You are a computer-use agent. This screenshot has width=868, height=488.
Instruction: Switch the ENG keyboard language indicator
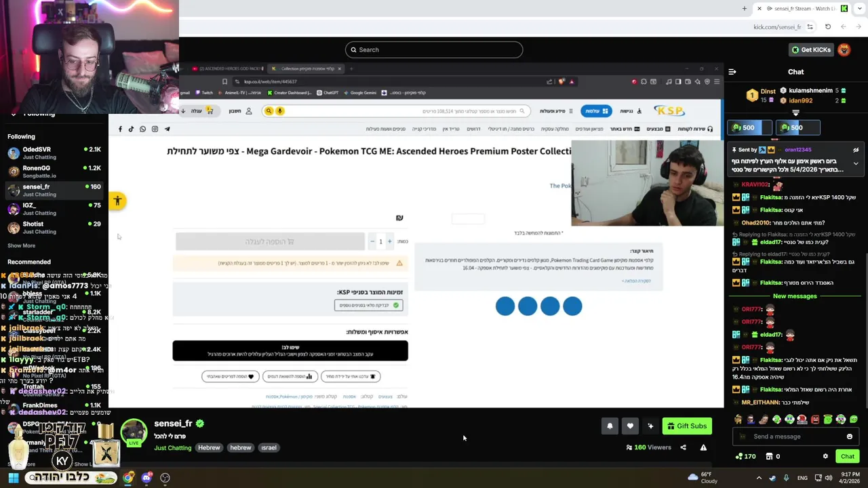tap(802, 478)
